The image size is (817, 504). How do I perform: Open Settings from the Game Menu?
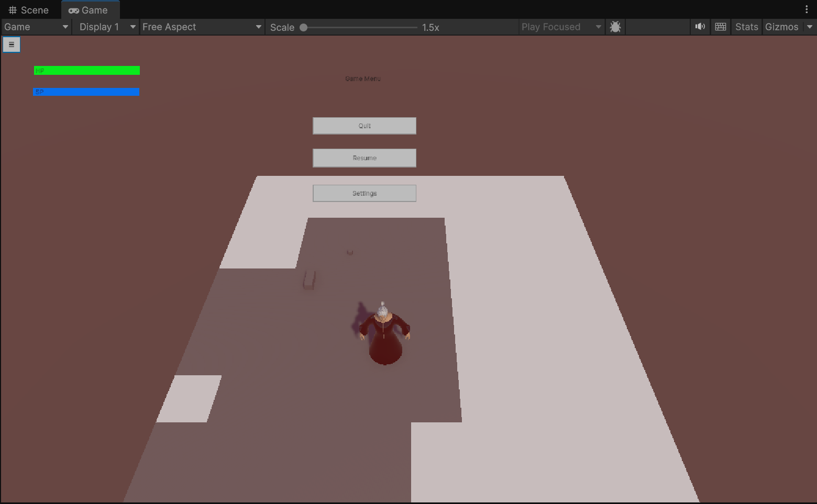pos(365,193)
